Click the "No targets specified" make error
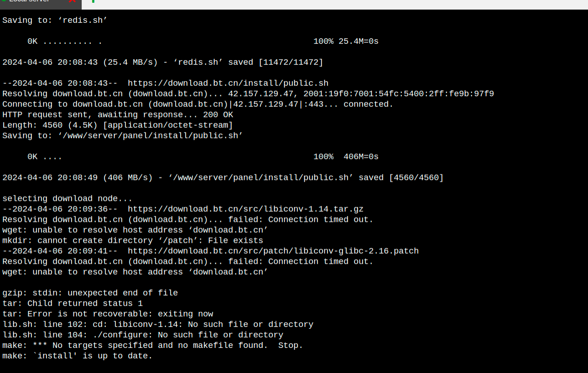 (152, 346)
